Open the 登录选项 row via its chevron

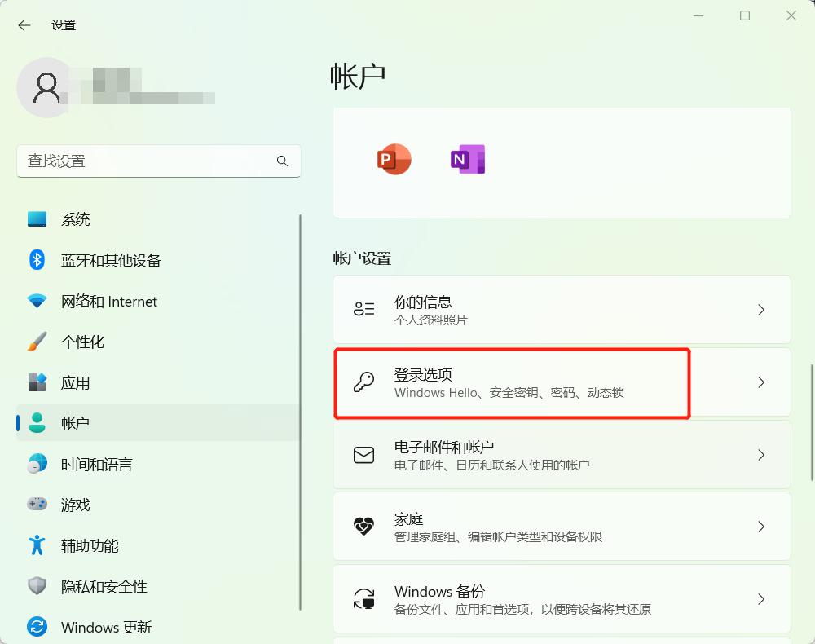click(x=761, y=382)
